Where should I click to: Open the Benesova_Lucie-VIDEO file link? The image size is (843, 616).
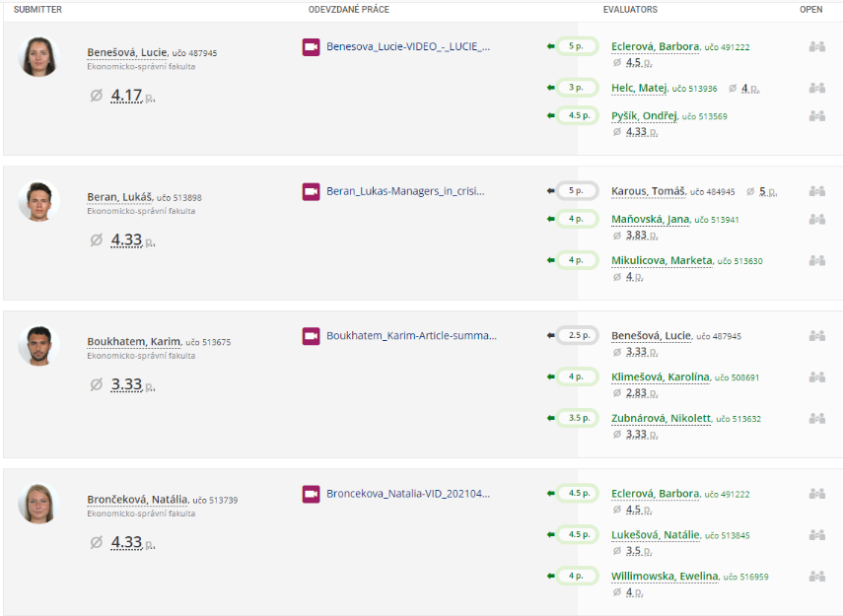click(x=407, y=46)
